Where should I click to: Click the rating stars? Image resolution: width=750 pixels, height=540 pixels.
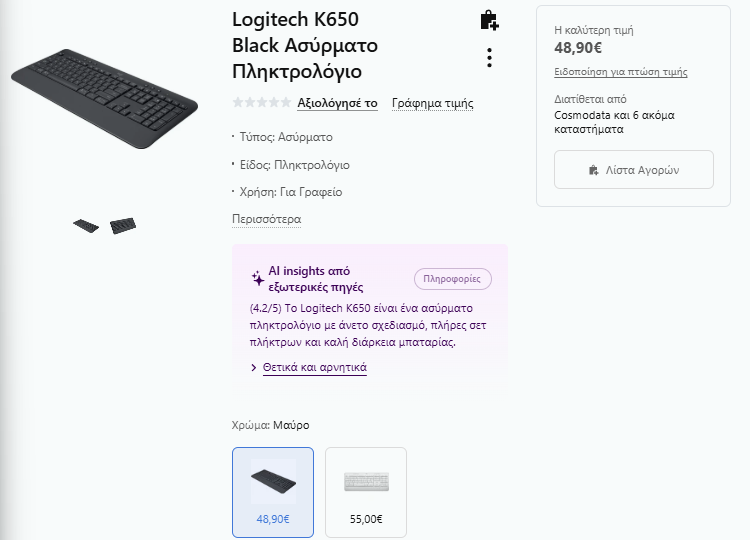click(x=262, y=102)
